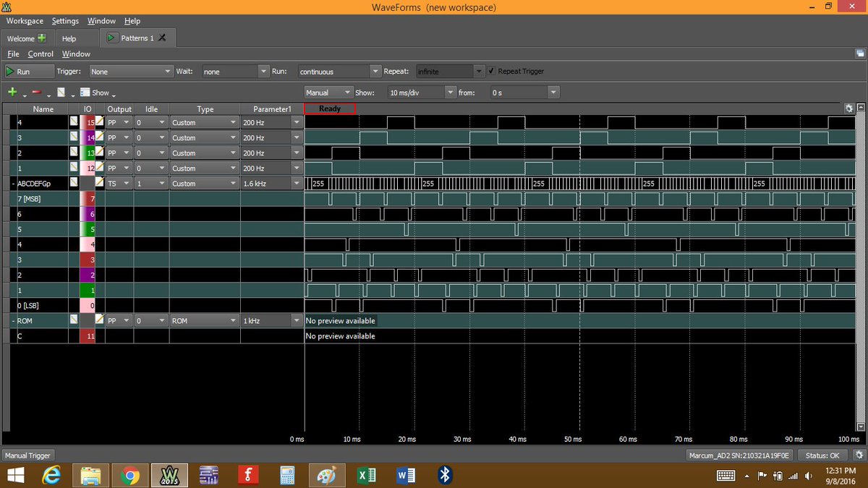Open properties icon for top signal row 1
Viewport: 868px width, 488px height.
[74, 168]
